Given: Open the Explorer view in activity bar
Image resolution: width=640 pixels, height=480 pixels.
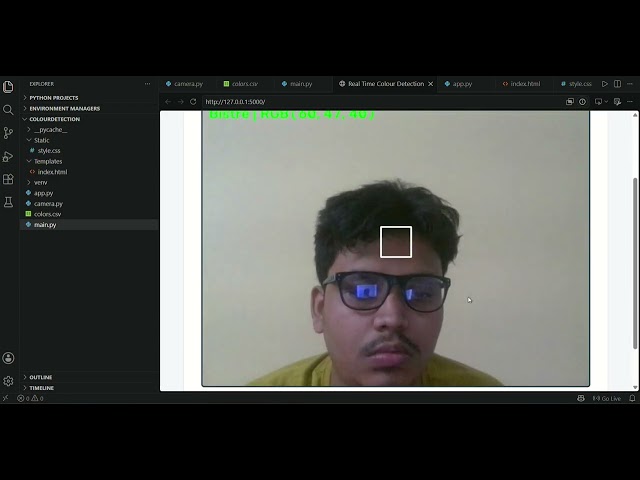Looking at the screenshot, I should [x=8, y=87].
